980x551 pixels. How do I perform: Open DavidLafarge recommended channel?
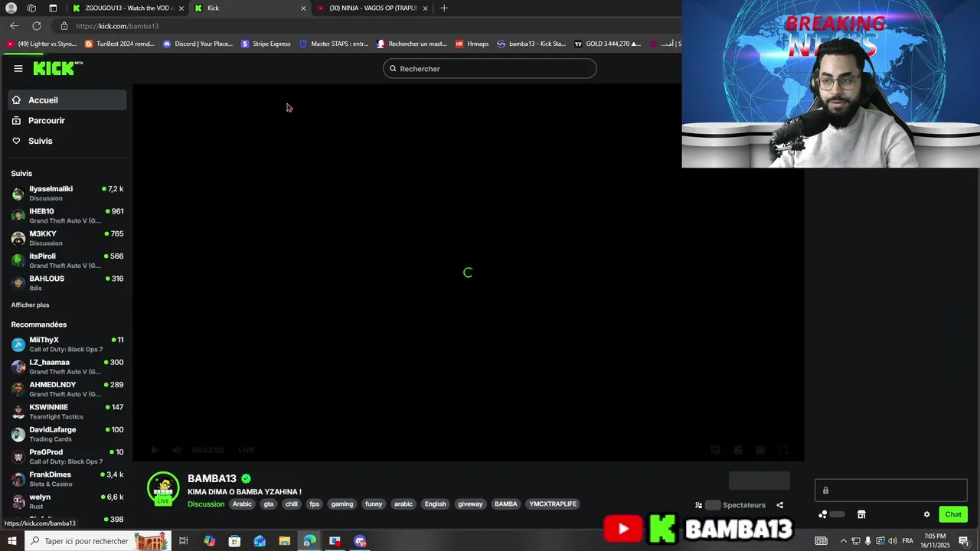(67, 433)
